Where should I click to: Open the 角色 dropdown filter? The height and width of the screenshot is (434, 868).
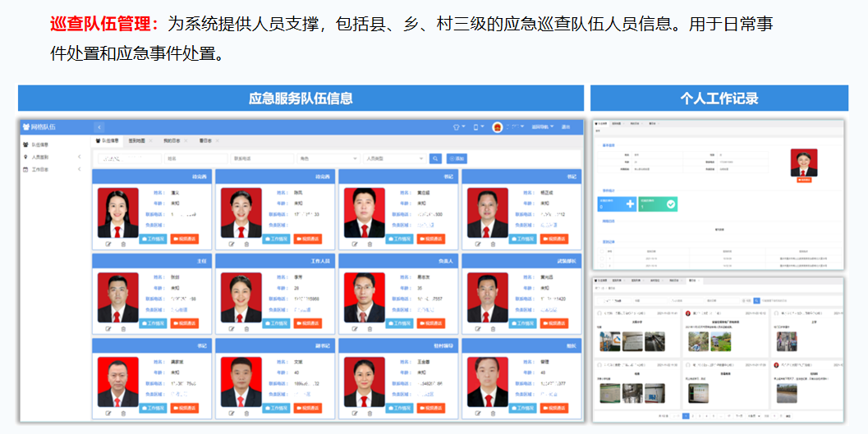(328, 158)
